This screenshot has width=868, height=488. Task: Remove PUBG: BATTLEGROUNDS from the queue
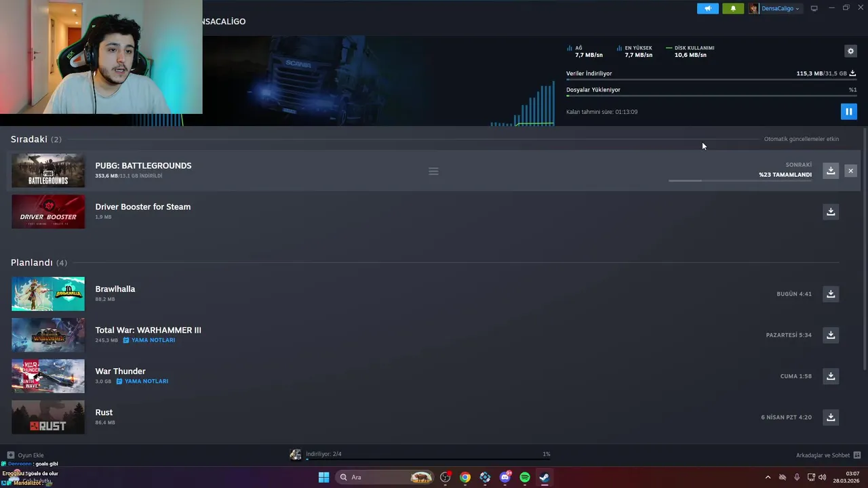(850, 171)
